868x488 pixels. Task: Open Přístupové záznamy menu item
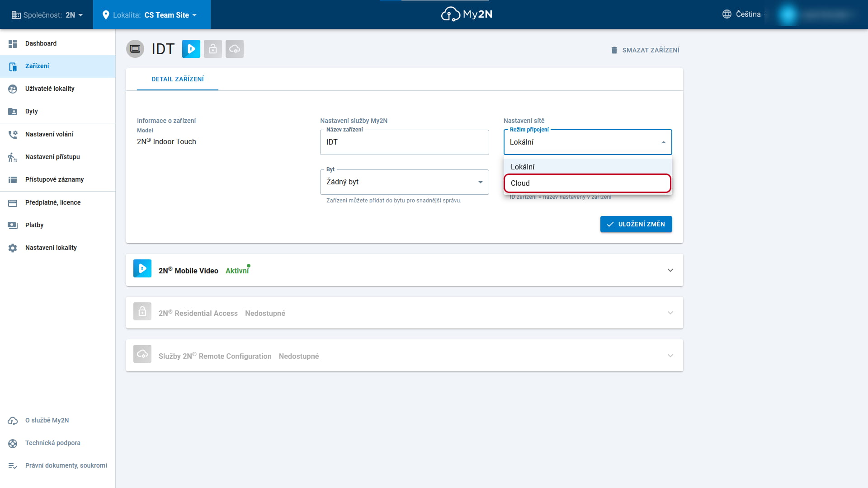coord(58,180)
